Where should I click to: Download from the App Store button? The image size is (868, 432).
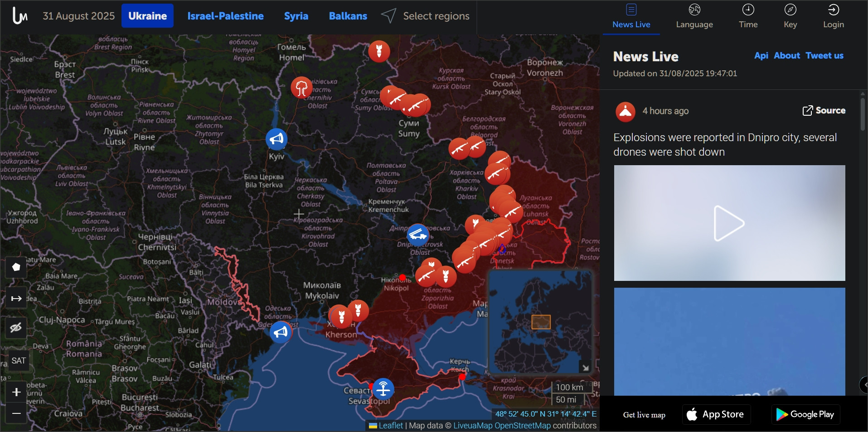pos(716,414)
